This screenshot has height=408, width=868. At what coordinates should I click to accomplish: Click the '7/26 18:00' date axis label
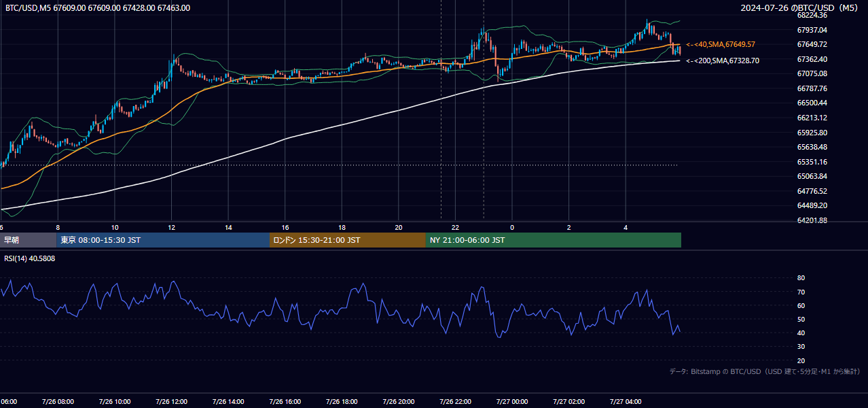click(342, 402)
